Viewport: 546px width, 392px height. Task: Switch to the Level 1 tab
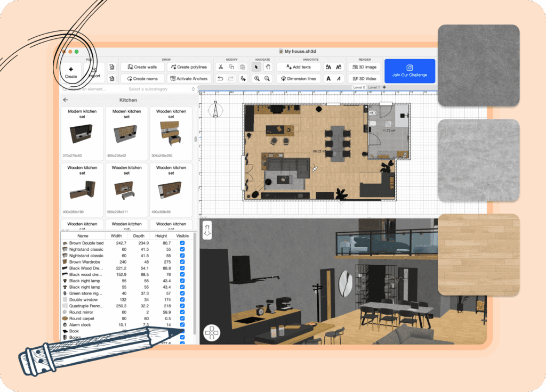tap(374, 87)
